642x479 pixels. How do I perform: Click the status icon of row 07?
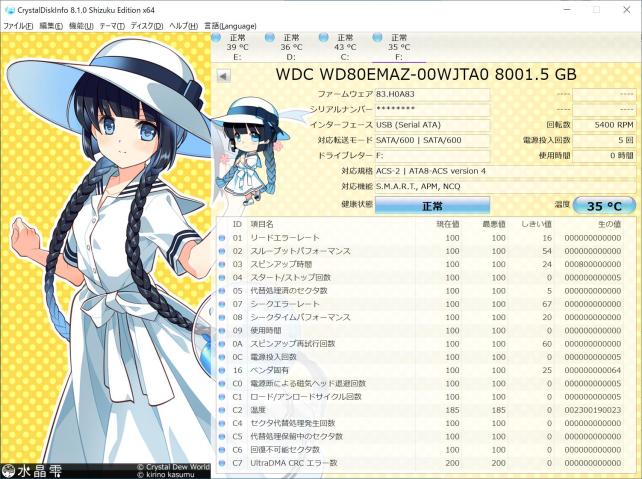[222, 304]
